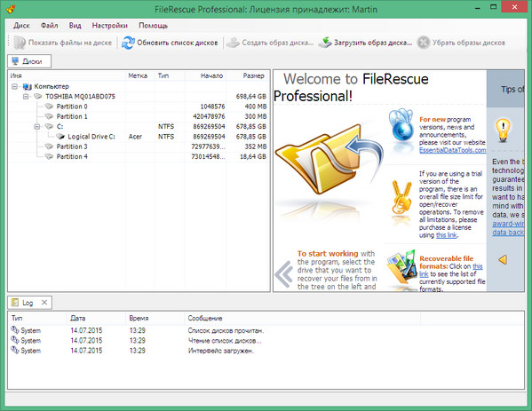Load a disk image via 'Загрузить образ диска'
The image size is (532, 411).
point(365,43)
